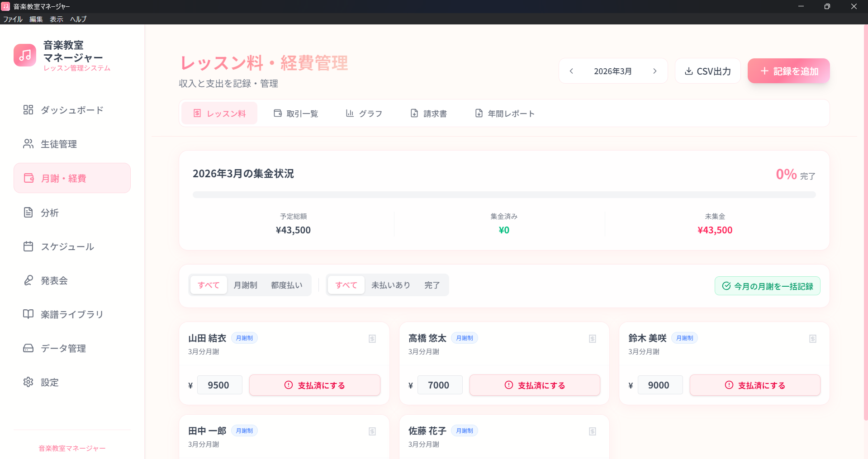Switch to the 取引一覧 tab
The width and height of the screenshot is (868, 459).
click(x=296, y=113)
